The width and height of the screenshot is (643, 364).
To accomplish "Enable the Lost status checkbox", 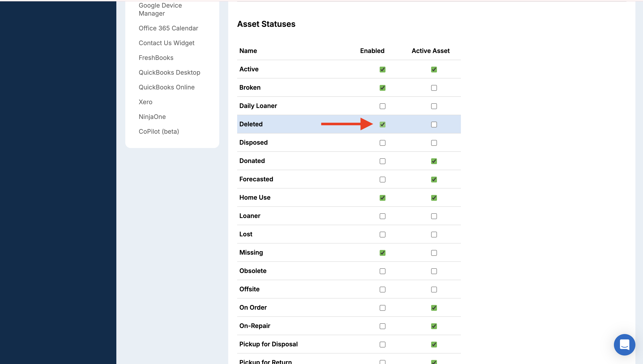I will (382, 235).
